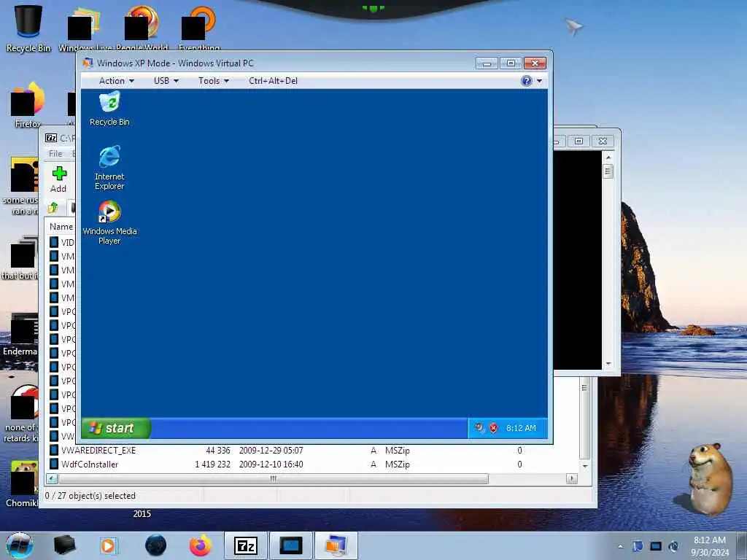747x560 pixels.
Task: Switch to the black console taskbar button
Action: click(290, 546)
